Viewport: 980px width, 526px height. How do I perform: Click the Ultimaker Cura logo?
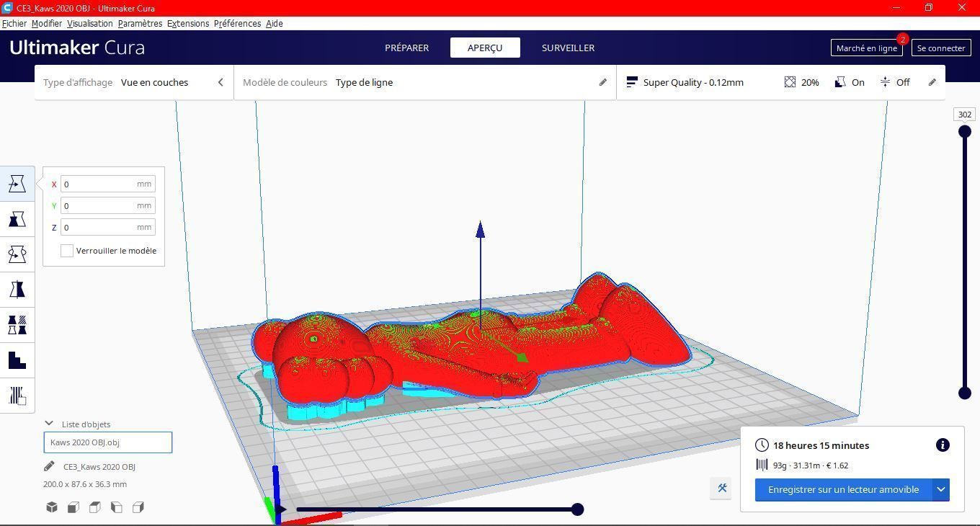pos(77,48)
